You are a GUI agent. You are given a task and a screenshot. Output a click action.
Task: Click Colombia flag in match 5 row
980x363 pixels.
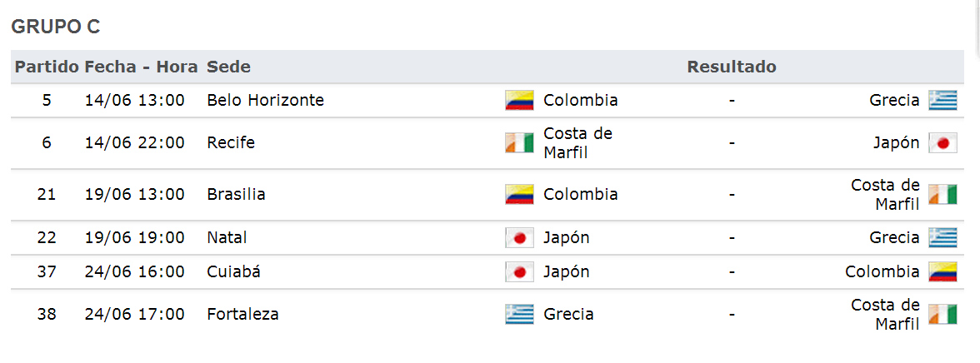point(519,101)
